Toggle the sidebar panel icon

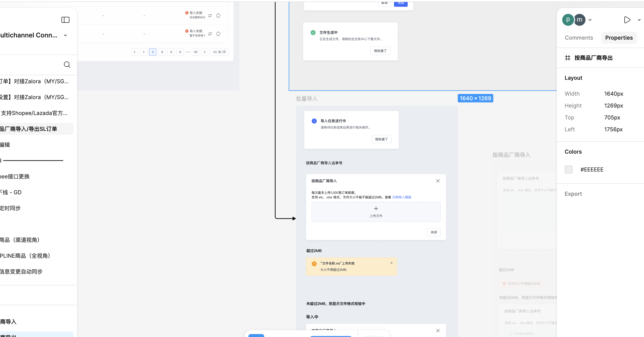(x=65, y=20)
